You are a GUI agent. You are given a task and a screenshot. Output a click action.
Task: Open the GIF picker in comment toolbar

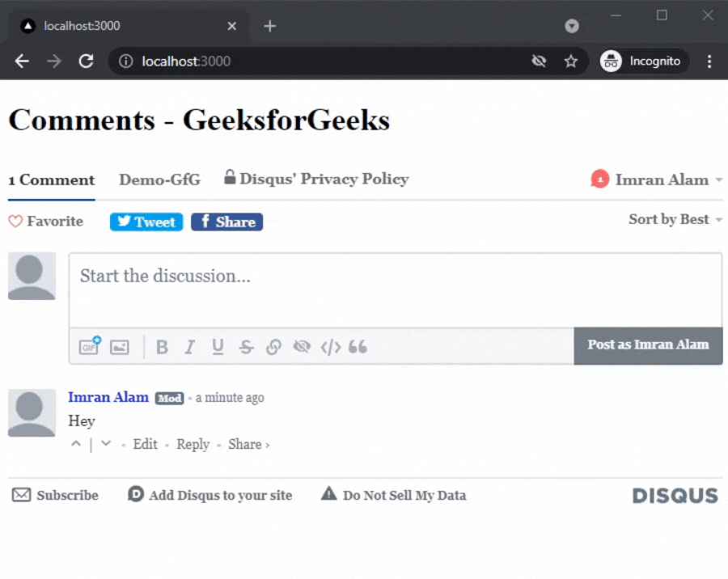[x=90, y=346]
